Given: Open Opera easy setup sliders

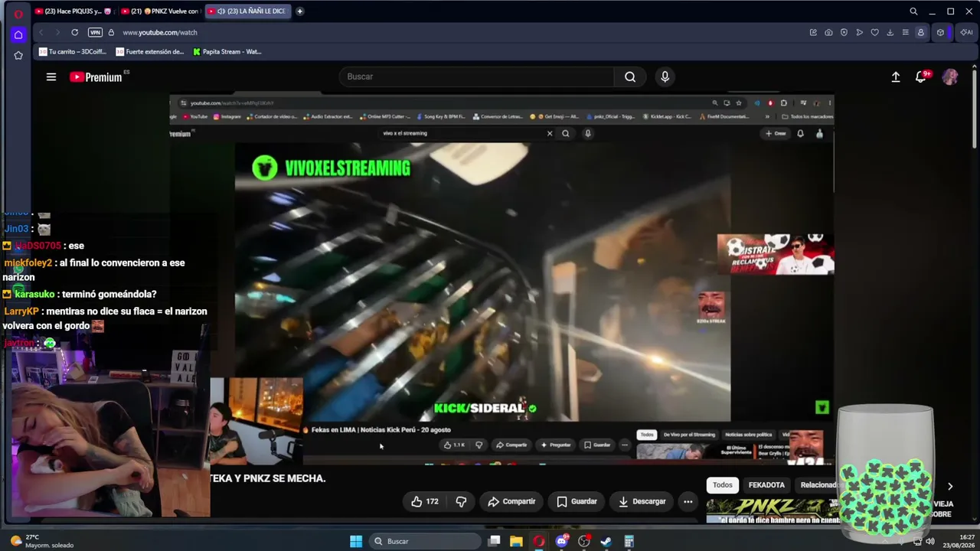Looking at the screenshot, I should pos(905,32).
